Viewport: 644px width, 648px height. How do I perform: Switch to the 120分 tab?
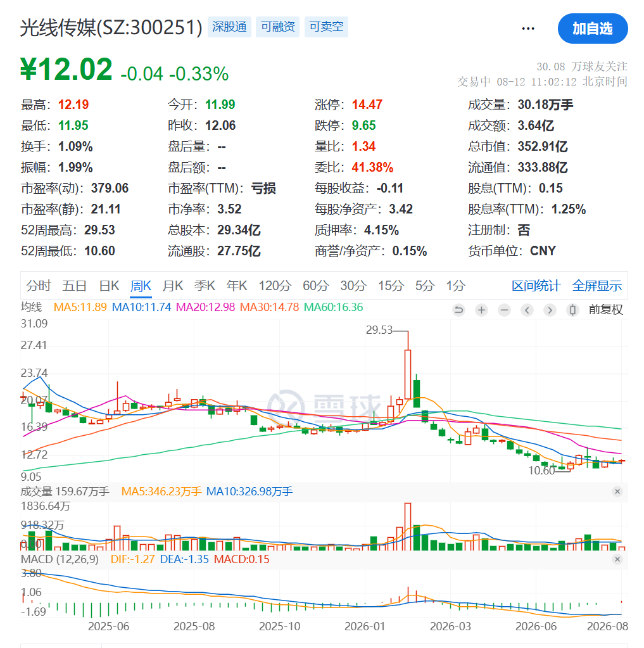pyautogui.click(x=275, y=286)
